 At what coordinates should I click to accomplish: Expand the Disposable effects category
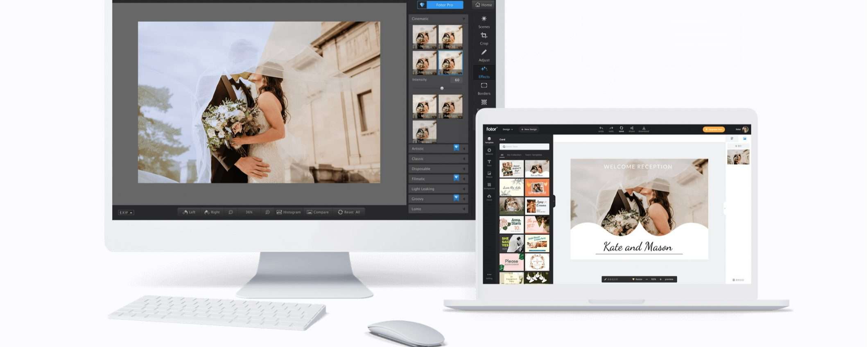pyautogui.click(x=438, y=169)
